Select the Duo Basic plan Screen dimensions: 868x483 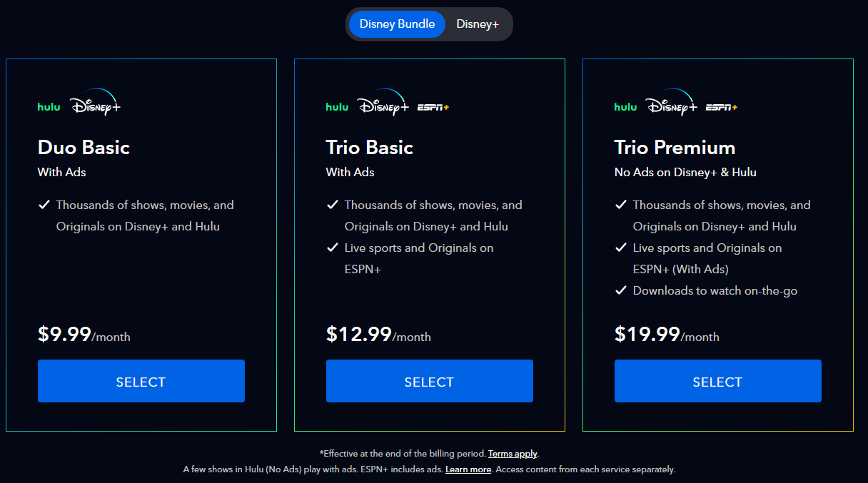coord(141,381)
